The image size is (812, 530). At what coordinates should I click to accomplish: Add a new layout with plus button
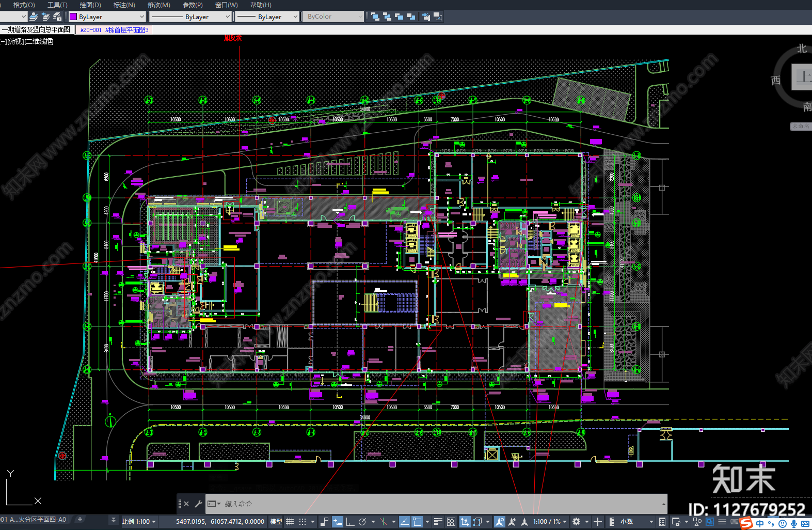pos(79,519)
